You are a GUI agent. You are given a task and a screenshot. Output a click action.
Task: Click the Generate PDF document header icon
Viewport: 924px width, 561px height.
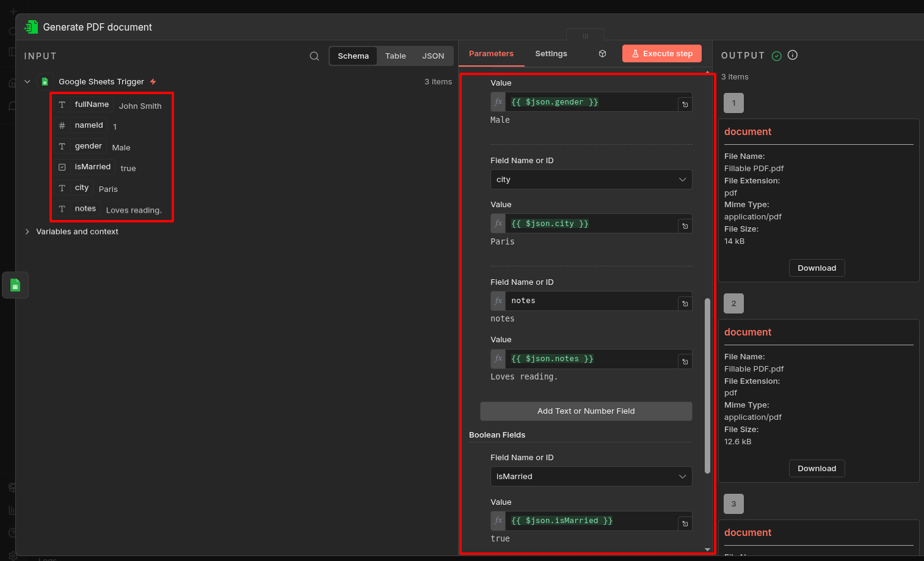click(x=30, y=26)
